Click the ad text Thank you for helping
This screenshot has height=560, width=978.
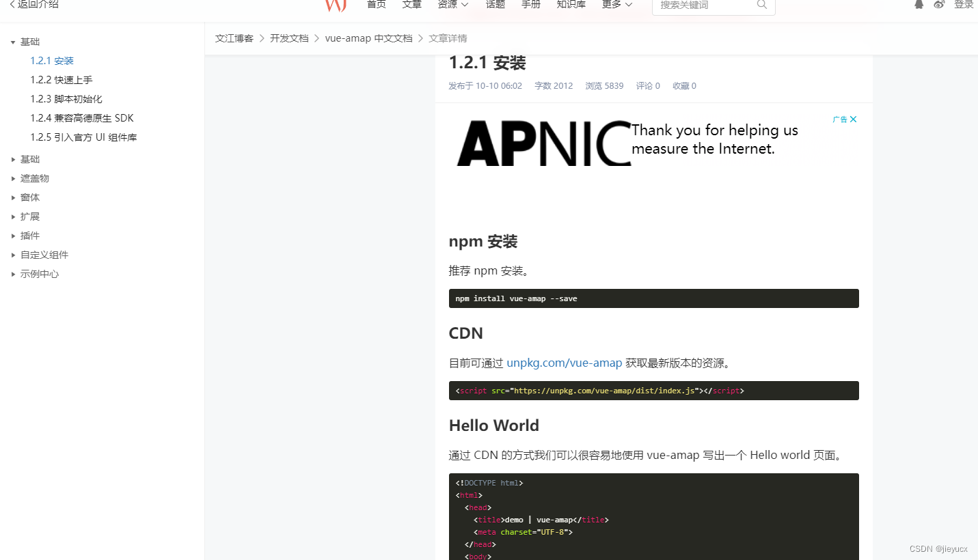pyautogui.click(x=715, y=139)
